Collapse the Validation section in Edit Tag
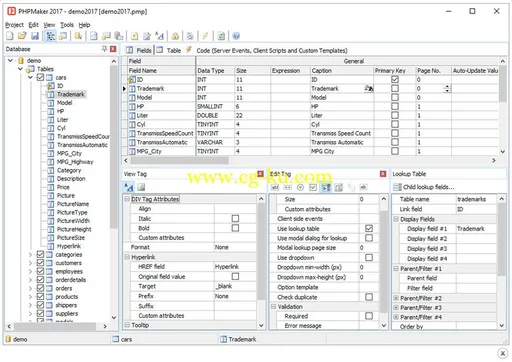512x362 pixels. (273, 306)
